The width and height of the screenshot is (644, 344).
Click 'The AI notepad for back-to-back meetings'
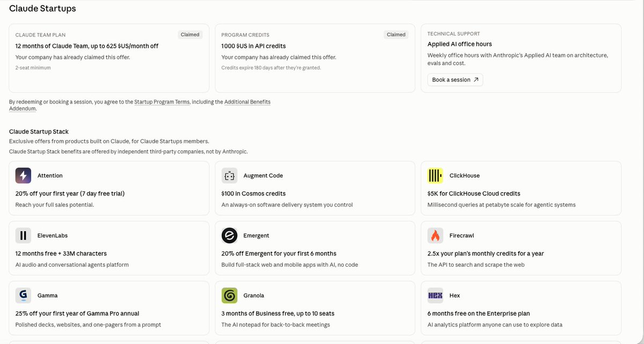coord(276,325)
